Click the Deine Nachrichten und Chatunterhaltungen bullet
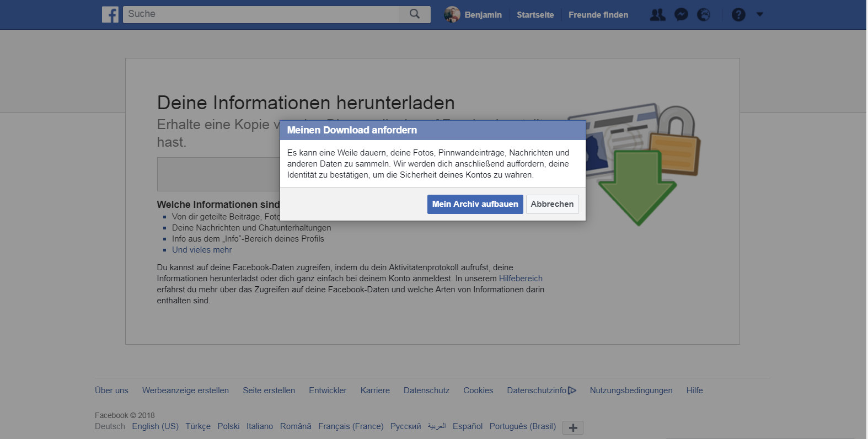 [251, 228]
